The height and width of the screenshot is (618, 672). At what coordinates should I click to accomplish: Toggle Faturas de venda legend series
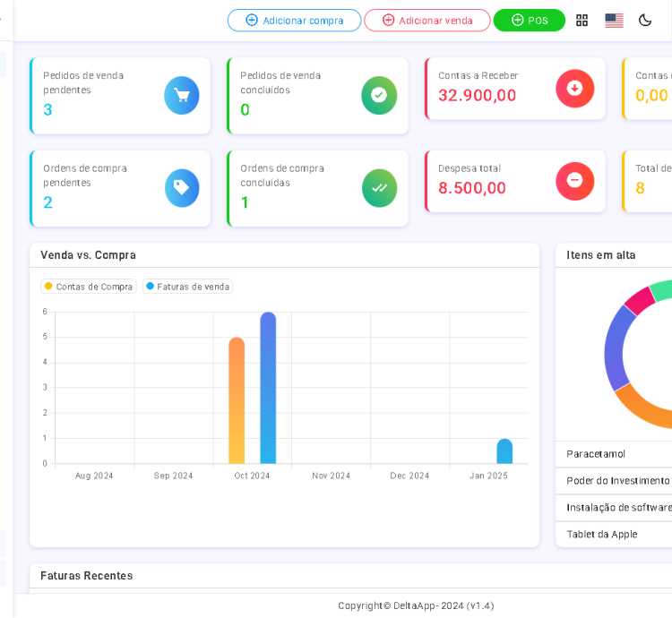pyautogui.click(x=187, y=287)
